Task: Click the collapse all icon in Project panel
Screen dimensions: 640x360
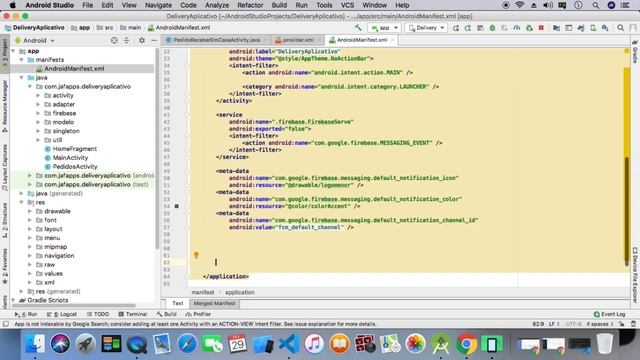Action: (127, 40)
